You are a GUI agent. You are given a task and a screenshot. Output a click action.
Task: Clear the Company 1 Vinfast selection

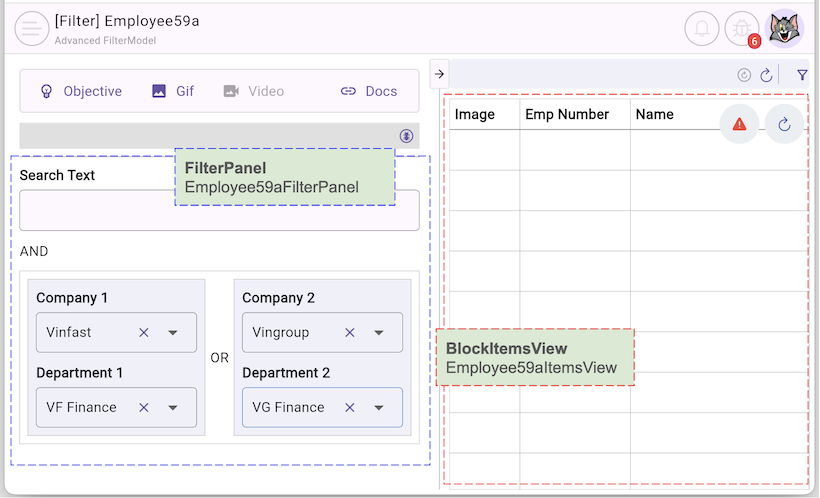pyautogui.click(x=143, y=333)
